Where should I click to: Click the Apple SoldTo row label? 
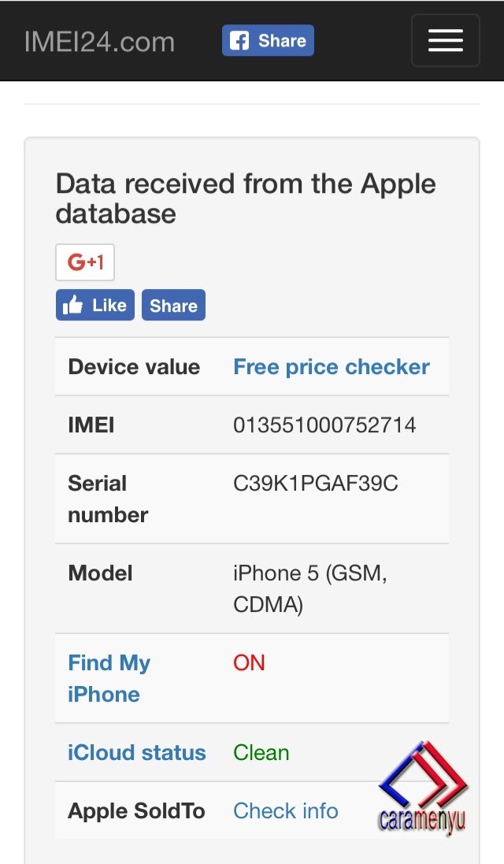coord(136,810)
